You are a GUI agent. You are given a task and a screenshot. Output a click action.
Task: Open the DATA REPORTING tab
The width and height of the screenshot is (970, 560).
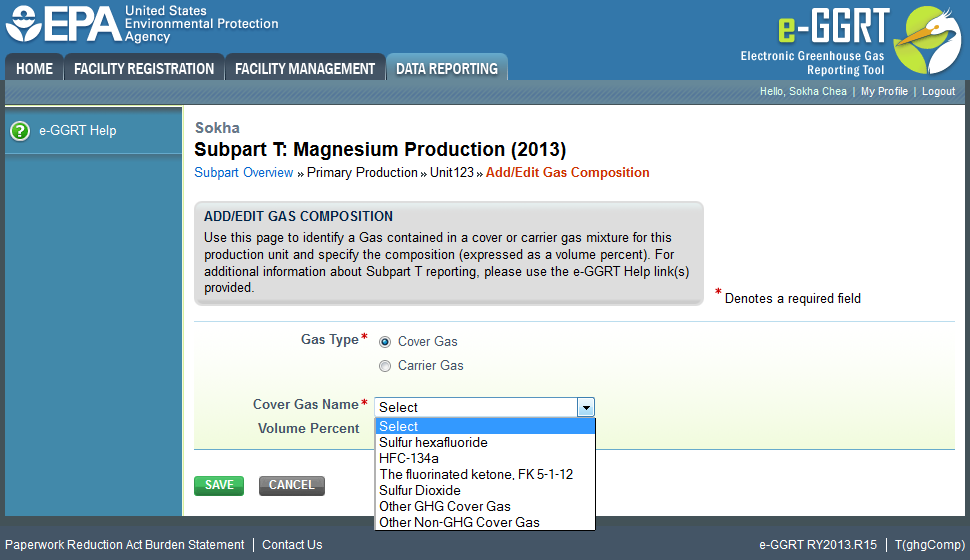tap(447, 68)
